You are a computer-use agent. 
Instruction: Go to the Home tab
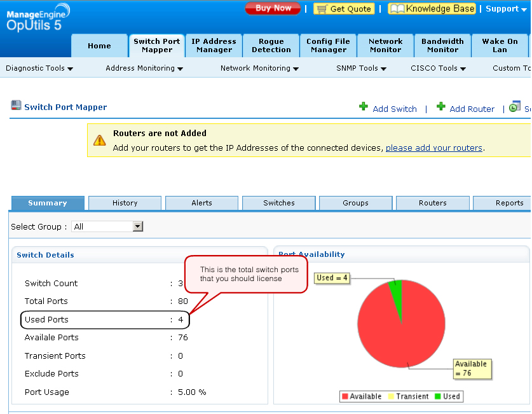coord(99,46)
